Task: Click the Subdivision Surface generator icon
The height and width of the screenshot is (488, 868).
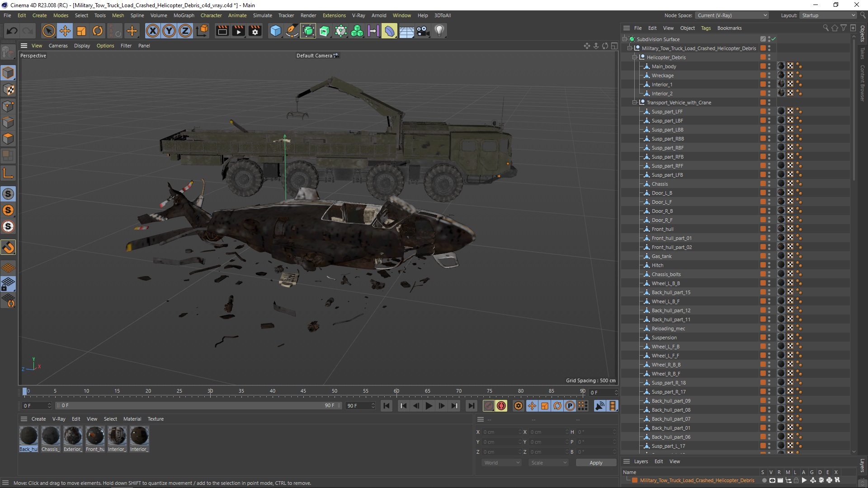Action: [308, 31]
